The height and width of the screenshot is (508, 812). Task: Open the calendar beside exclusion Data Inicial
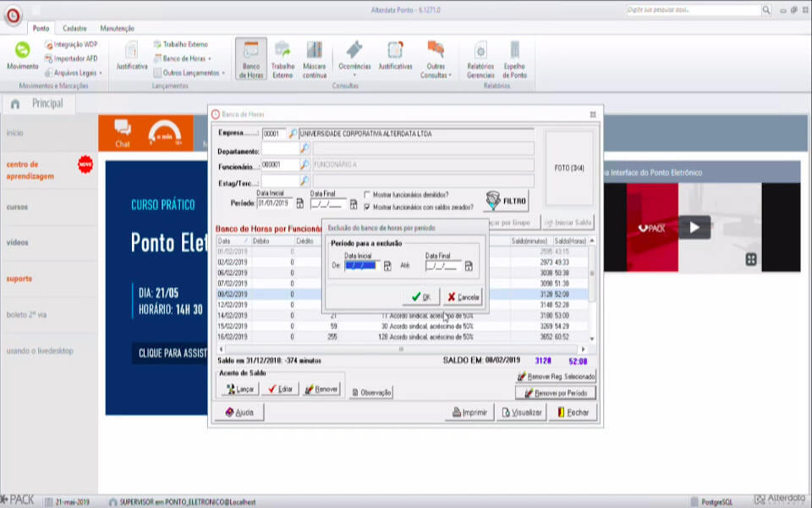pyautogui.click(x=387, y=266)
